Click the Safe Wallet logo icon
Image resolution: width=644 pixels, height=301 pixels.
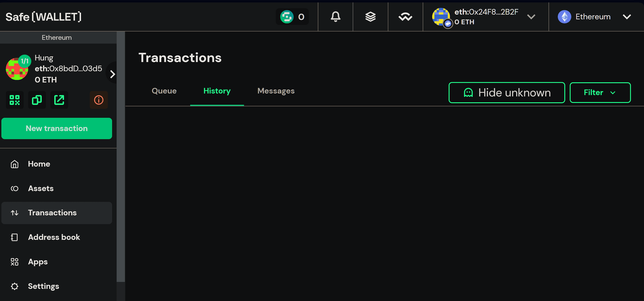click(44, 17)
